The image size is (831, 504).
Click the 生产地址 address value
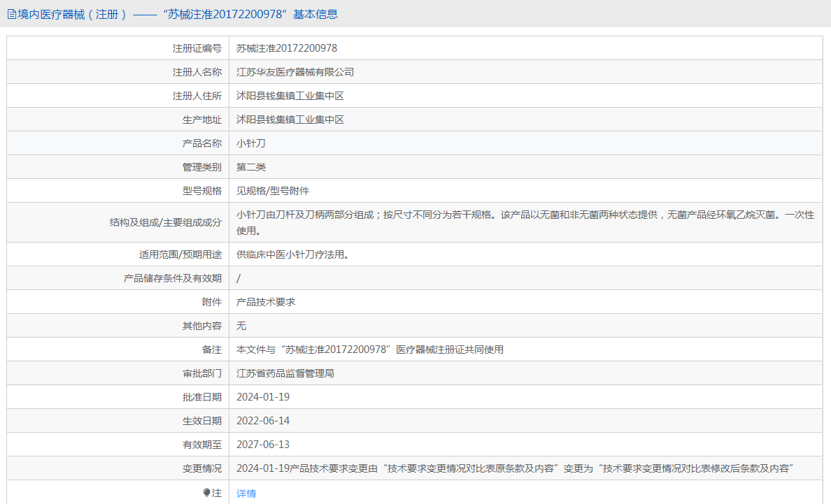click(290, 120)
